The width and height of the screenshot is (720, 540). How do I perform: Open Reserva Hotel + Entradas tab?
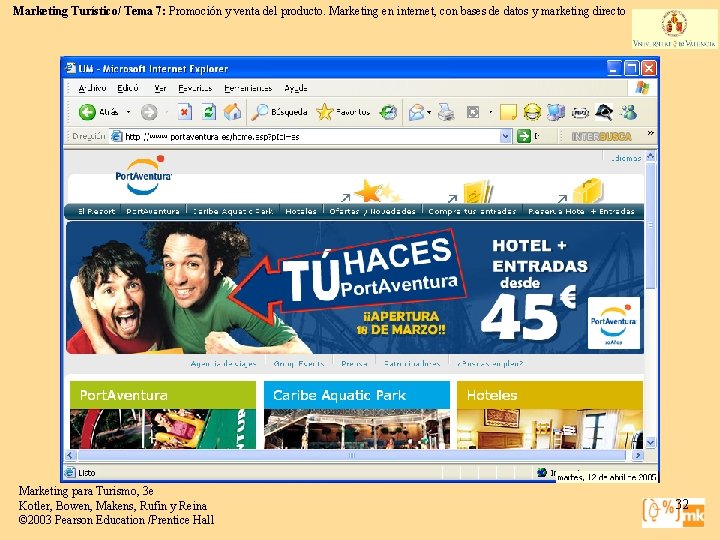pyautogui.click(x=581, y=211)
